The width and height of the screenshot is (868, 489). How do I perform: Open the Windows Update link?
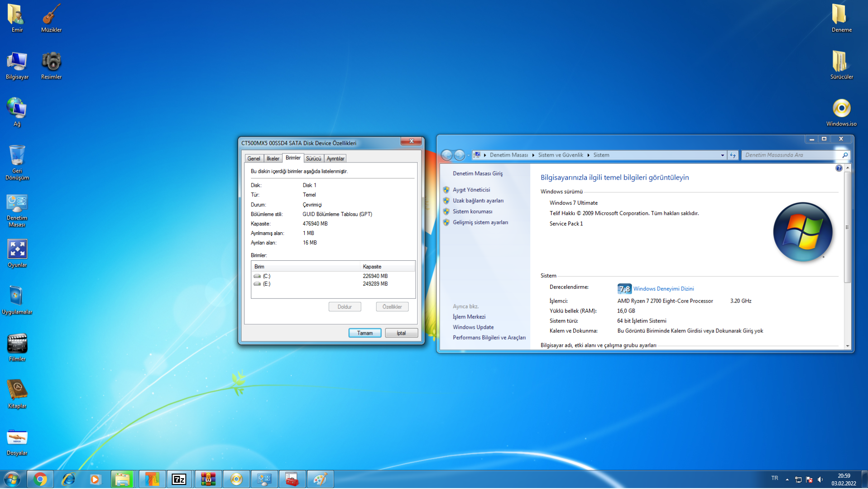[473, 327]
